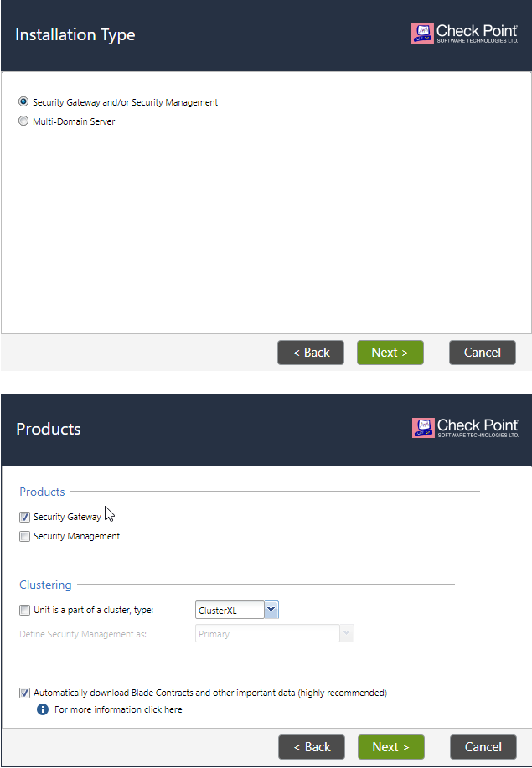The width and height of the screenshot is (532, 768).
Task: Open the Primary Security Management dropdown
Action: tap(274, 633)
